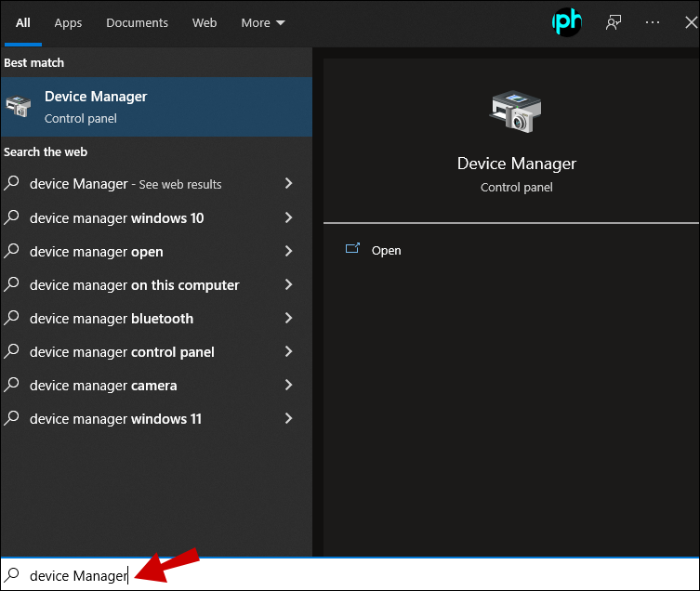Click the Device Manager icon in best match
The height and width of the screenshot is (591, 700).
click(19, 106)
